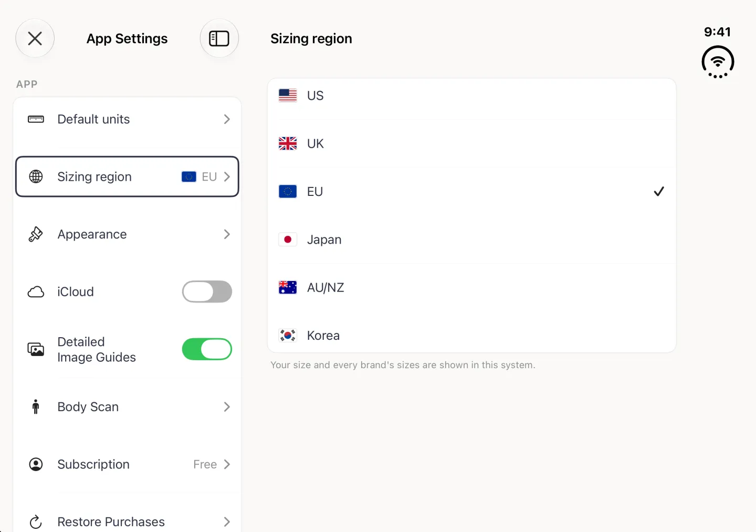756x532 pixels.
Task: Open the Appearance setting
Action: click(127, 234)
